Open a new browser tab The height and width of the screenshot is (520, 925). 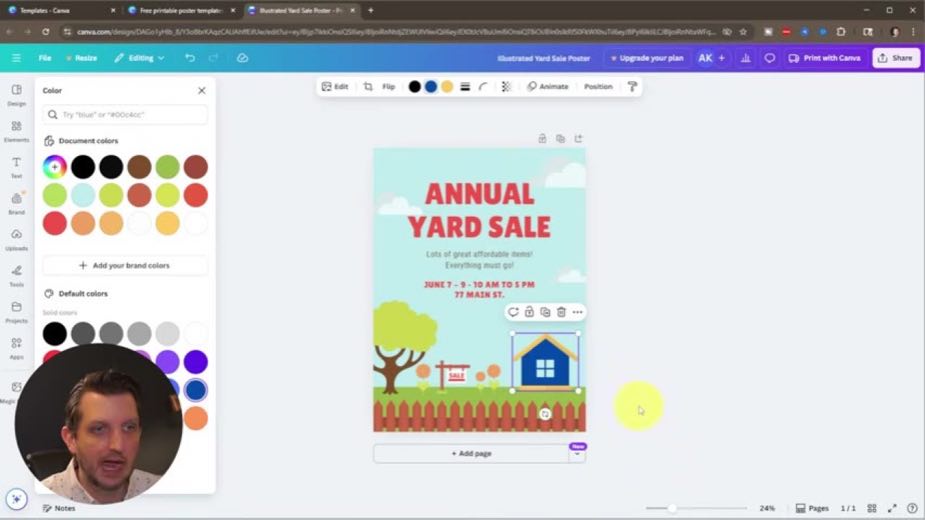tap(370, 11)
